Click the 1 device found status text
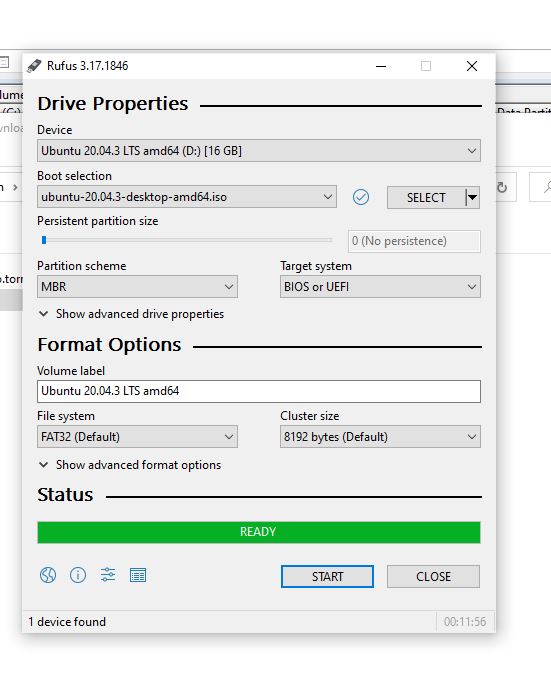The height and width of the screenshot is (696, 551). coord(67,622)
